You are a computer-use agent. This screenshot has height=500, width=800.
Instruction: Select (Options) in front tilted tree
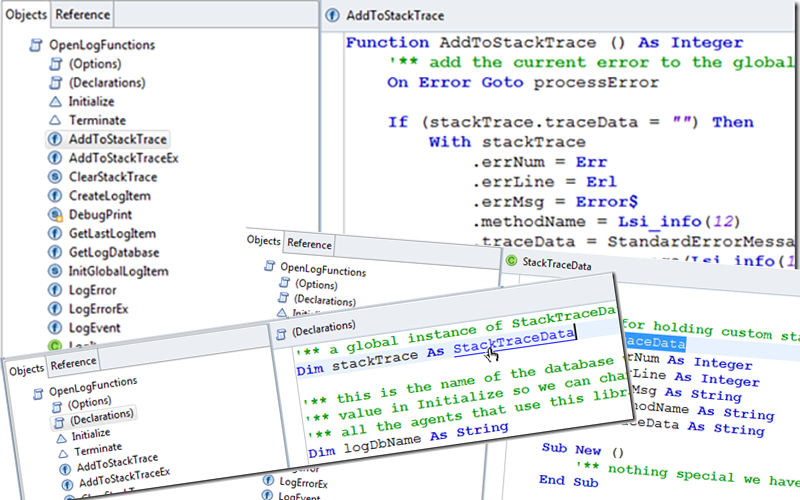click(x=89, y=404)
